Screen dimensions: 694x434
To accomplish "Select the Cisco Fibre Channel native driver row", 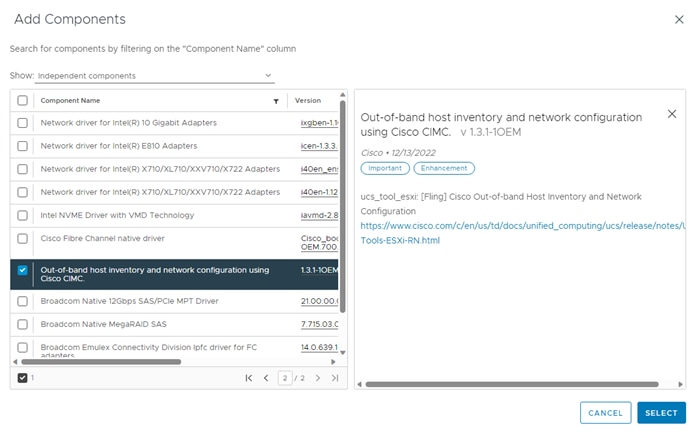I will (x=174, y=242).
